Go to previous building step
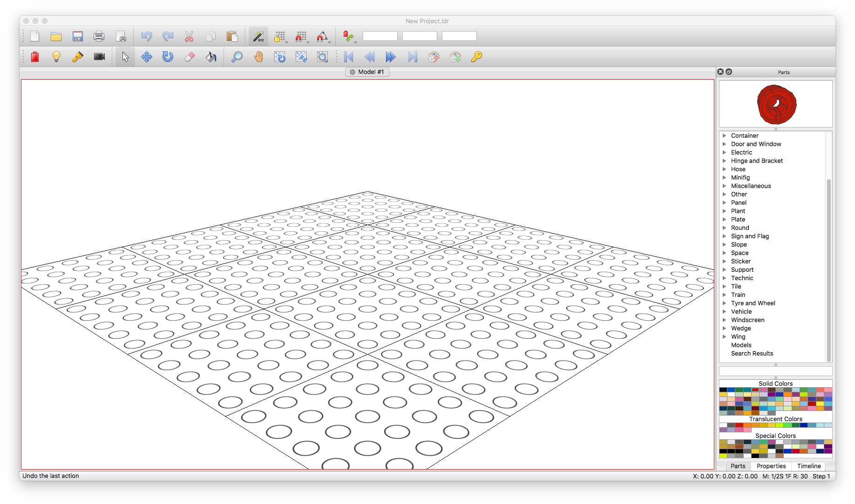 (370, 57)
